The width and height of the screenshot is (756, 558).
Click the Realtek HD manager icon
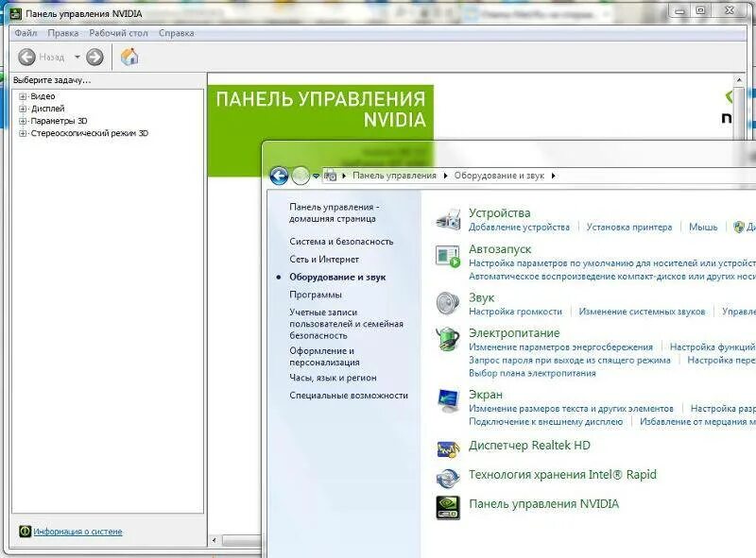(448, 448)
